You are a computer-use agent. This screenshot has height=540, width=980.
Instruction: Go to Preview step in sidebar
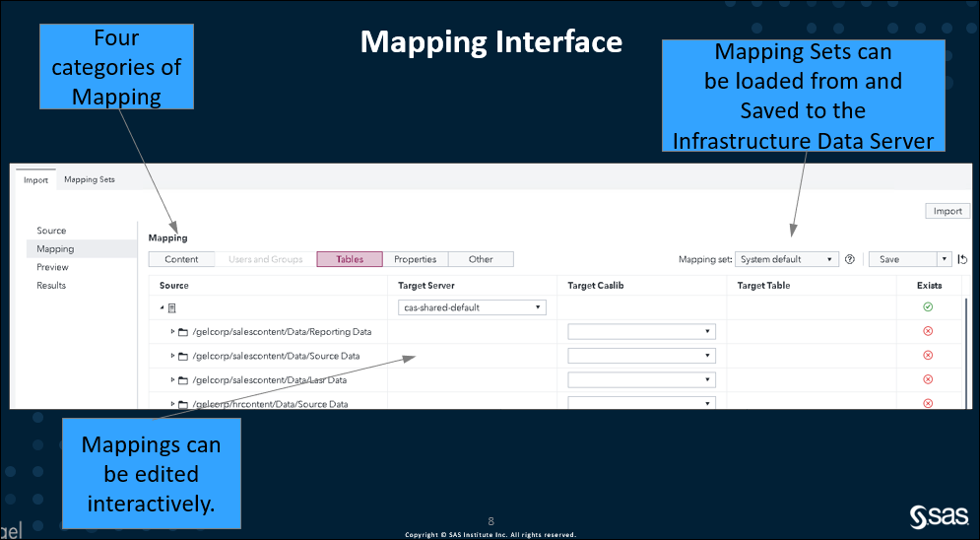52,267
